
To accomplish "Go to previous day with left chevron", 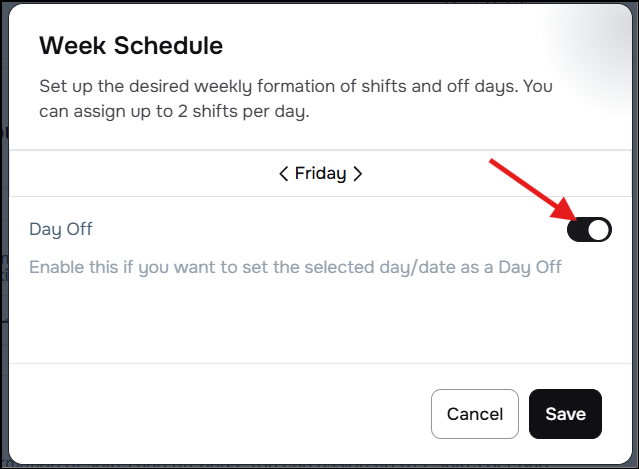I will (284, 174).
